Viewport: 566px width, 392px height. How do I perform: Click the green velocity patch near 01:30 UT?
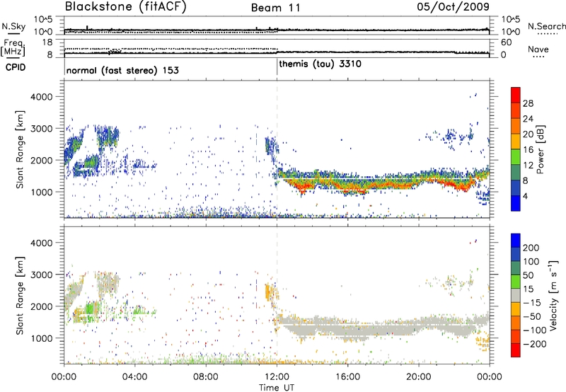click(x=91, y=309)
